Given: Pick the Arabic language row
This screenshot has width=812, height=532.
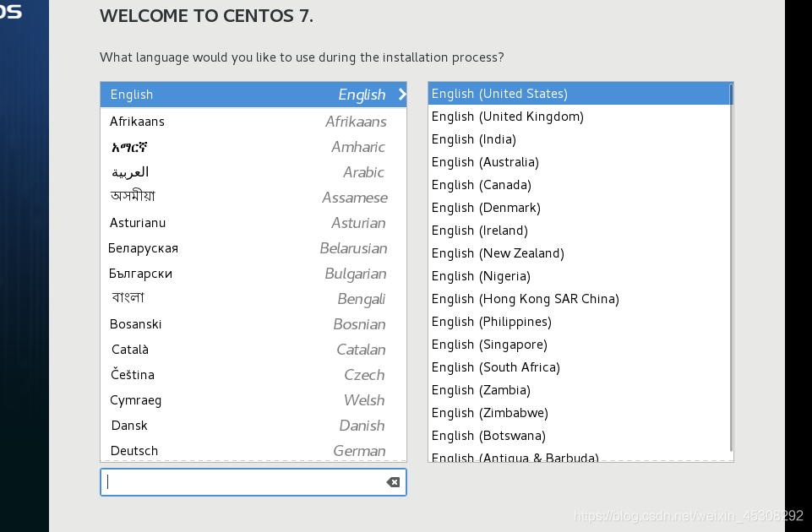Looking at the screenshot, I should point(253,172).
